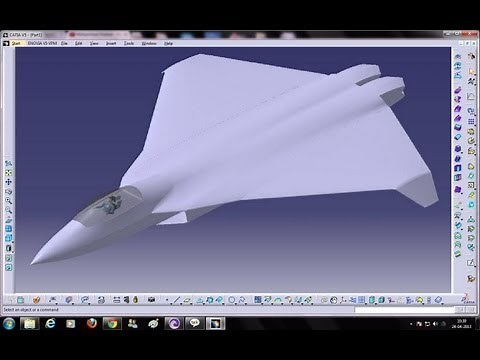Screen dimensions: 480x360
Task: Click the Fit All In view icon
Action: 9,173
